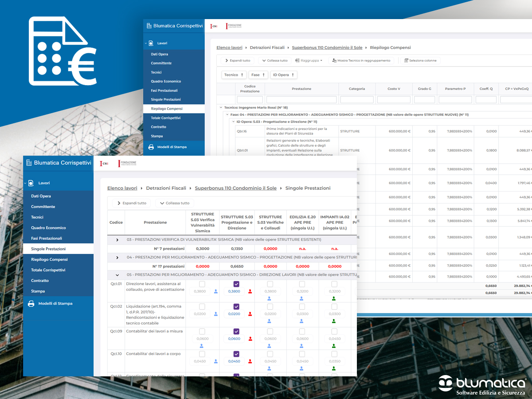Click Blumatica Corrispettivi logo icon in front window
Screen dimensions: 532x399
(29, 163)
